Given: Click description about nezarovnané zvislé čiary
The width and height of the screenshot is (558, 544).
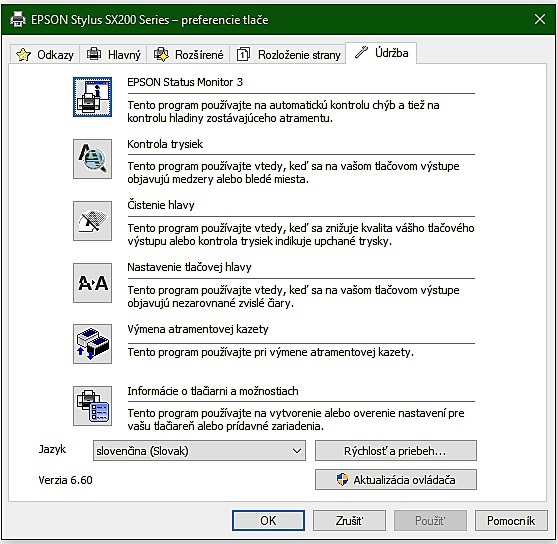Looking at the screenshot, I should point(293,296).
